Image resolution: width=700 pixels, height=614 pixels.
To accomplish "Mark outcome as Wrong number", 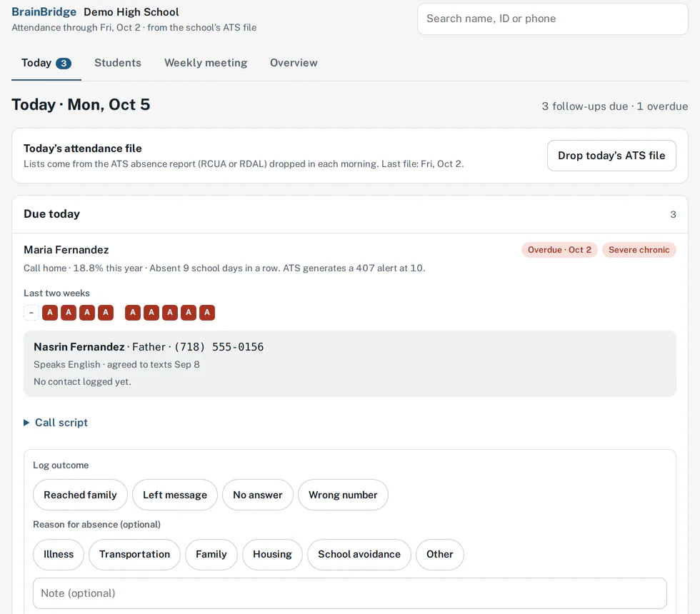I will (x=343, y=495).
